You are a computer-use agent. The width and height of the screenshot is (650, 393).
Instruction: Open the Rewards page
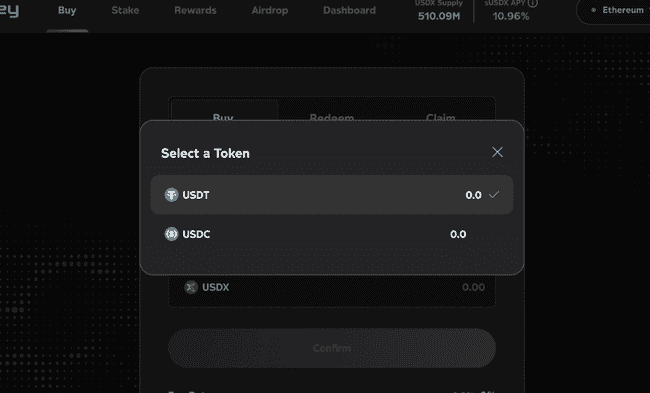pyautogui.click(x=195, y=10)
